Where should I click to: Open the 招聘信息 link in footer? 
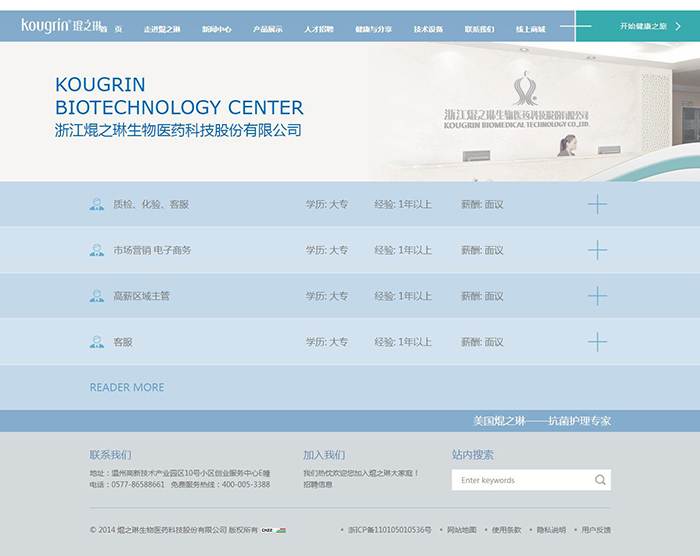tap(318, 485)
